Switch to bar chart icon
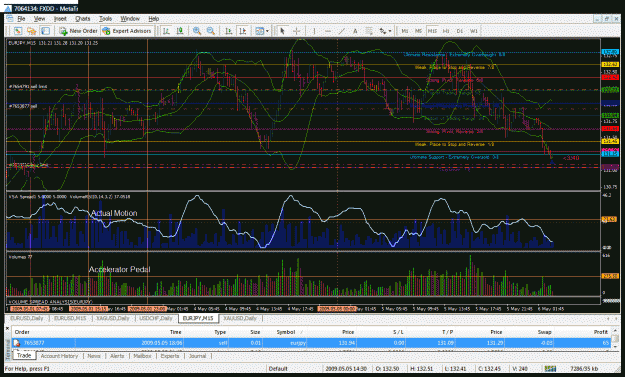Image resolution: width=625 pixels, height=377 pixels. click(x=166, y=31)
